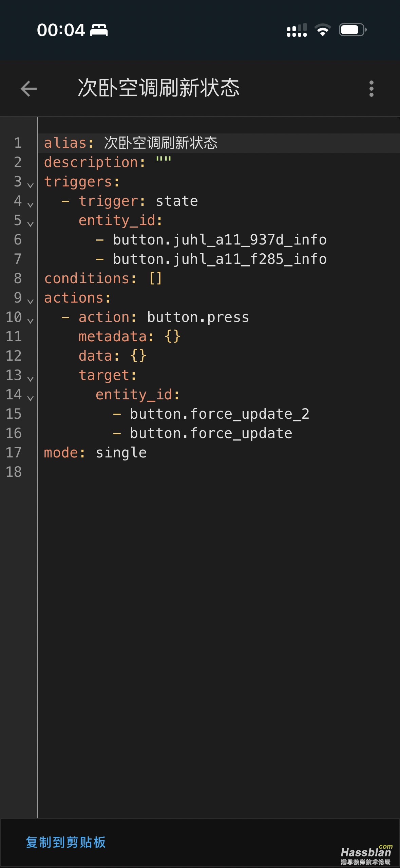Click on button.force_update_2 entry
Viewport: 400px width, 868px height.
pos(220,414)
